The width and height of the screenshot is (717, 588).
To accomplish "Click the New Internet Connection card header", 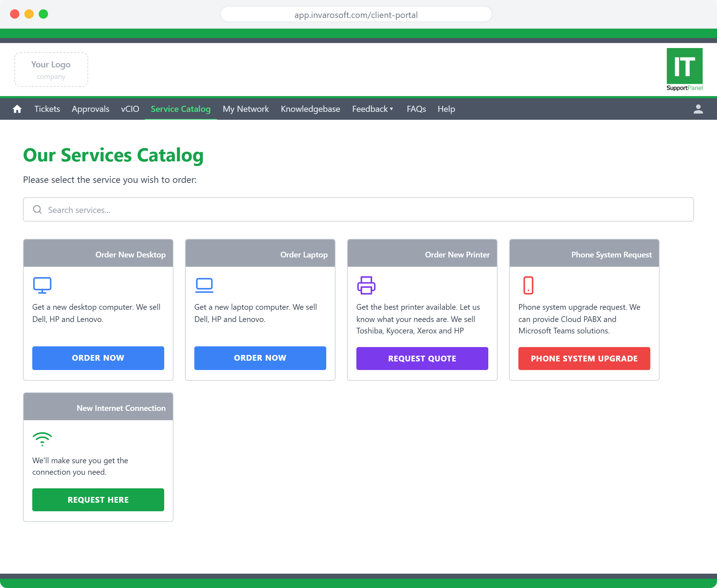I will pyautogui.click(x=98, y=407).
